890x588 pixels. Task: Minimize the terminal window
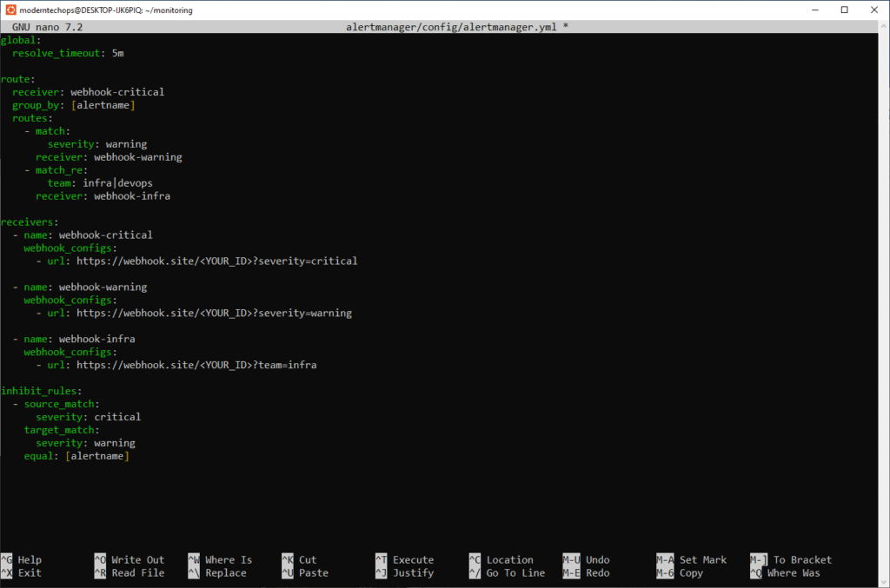point(815,10)
